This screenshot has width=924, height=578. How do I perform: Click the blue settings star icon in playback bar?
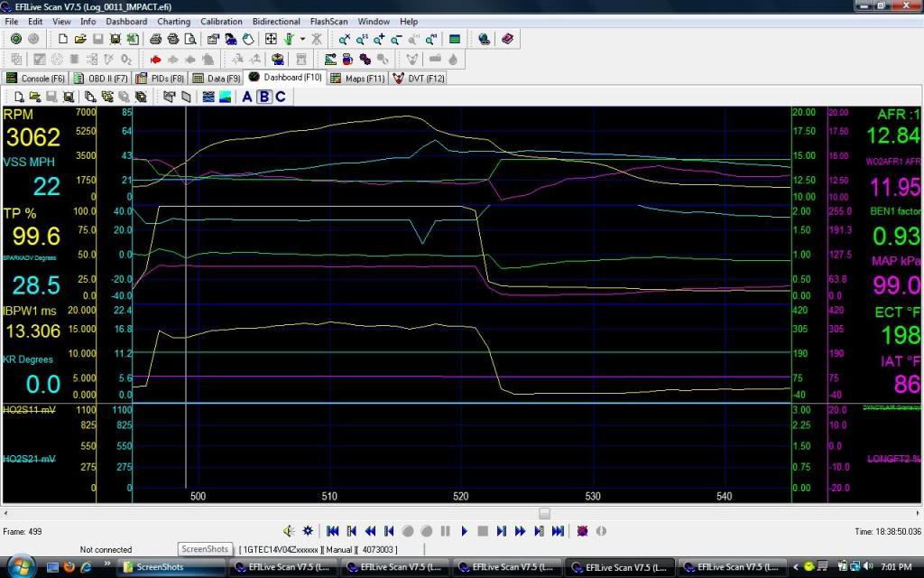tap(307, 531)
